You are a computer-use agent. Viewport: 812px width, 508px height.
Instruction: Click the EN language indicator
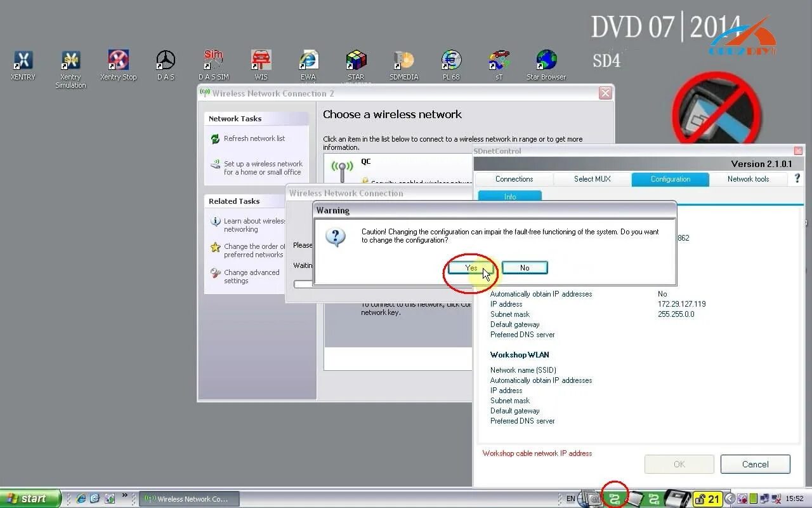click(570, 499)
